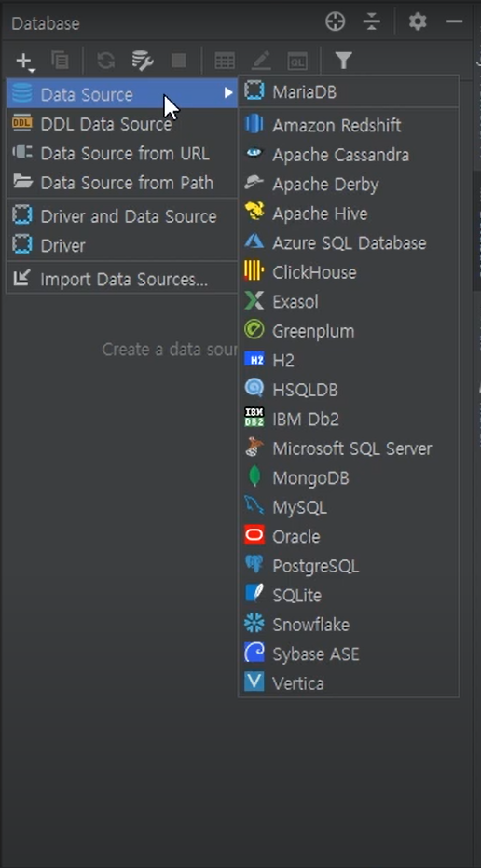Open Data Source Properties wrench icon
Image resolution: width=481 pixels, height=868 pixels.
[x=143, y=61]
